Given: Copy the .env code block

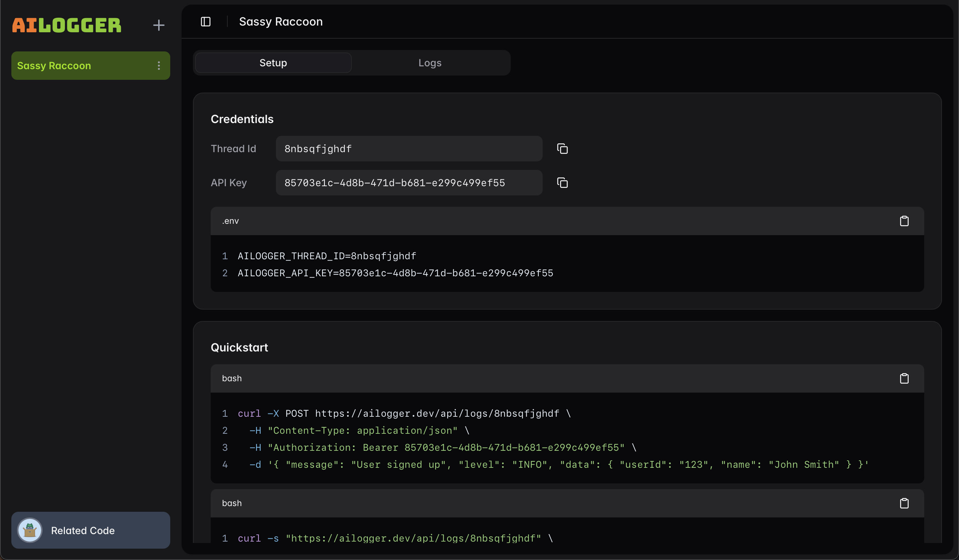Looking at the screenshot, I should click(x=904, y=221).
